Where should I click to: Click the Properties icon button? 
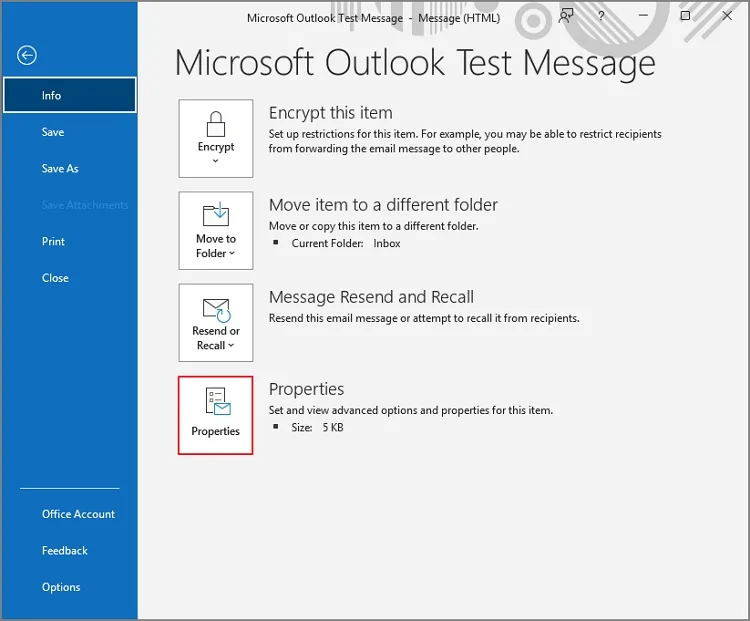coord(216,415)
